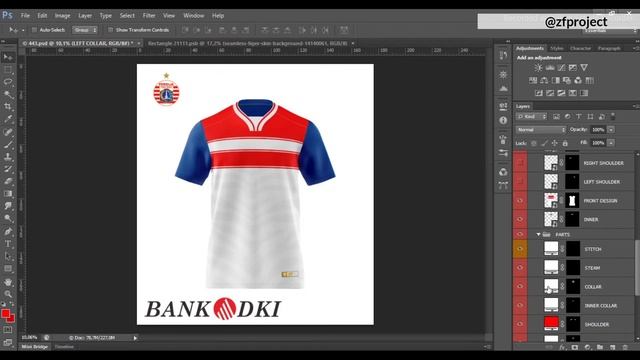The image size is (640, 360).
Task: Hide the INNER COLLAR layer
Action: [520, 305]
